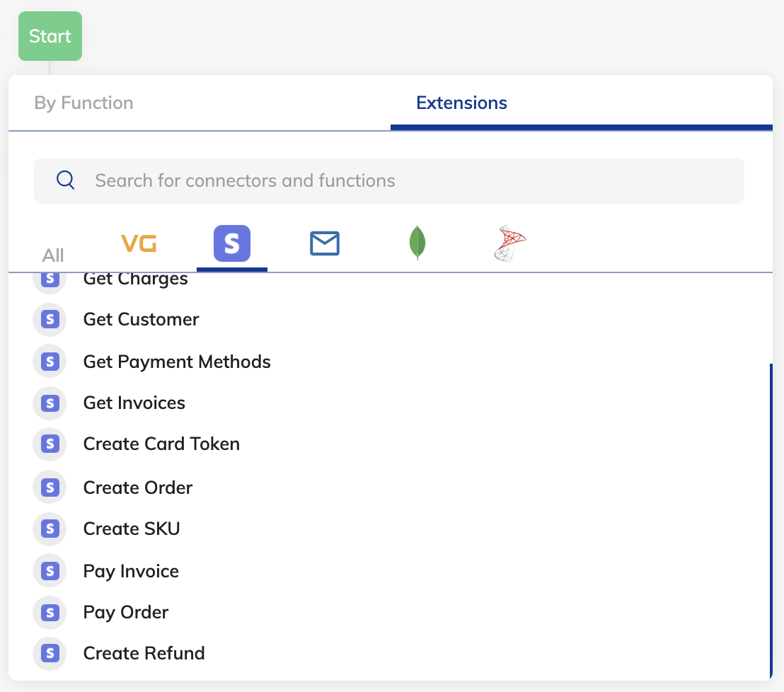This screenshot has height=692, width=784.
Task: Click the Stripe icon beside Pay Order
Action: pos(50,613)
